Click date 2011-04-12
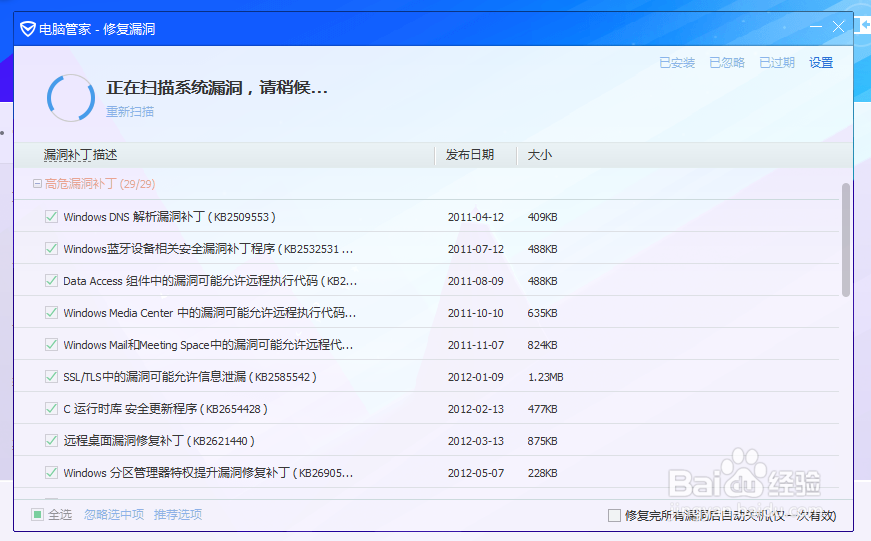871x541 pixels. pos(475,217)
